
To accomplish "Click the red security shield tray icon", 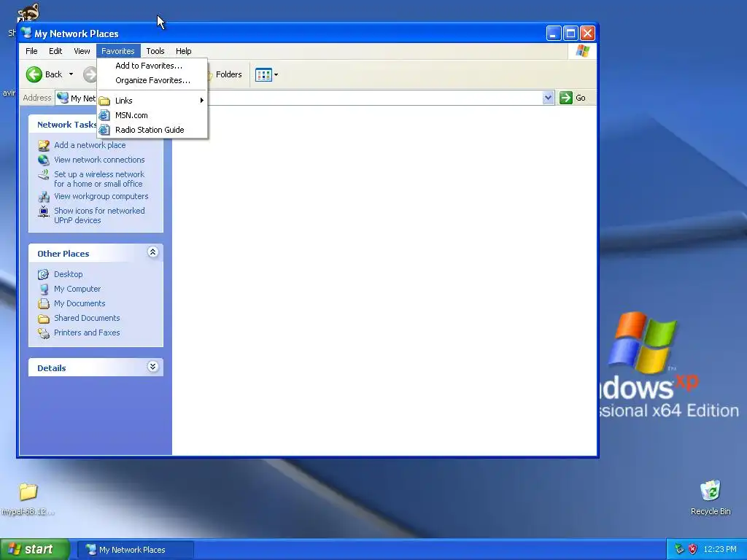I will pyautogui.click(x=693, y=549).
